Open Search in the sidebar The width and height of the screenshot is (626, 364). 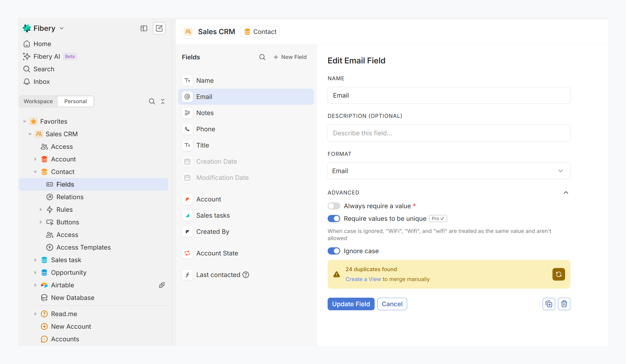(x=38, y=69)
